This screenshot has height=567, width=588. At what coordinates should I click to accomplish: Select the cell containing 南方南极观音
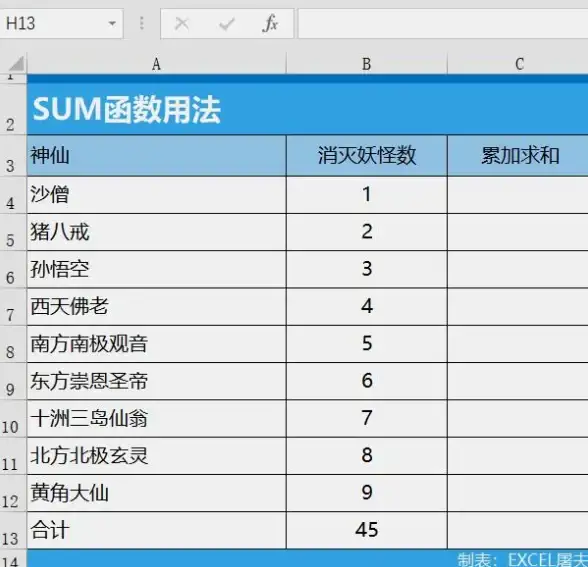157,344
